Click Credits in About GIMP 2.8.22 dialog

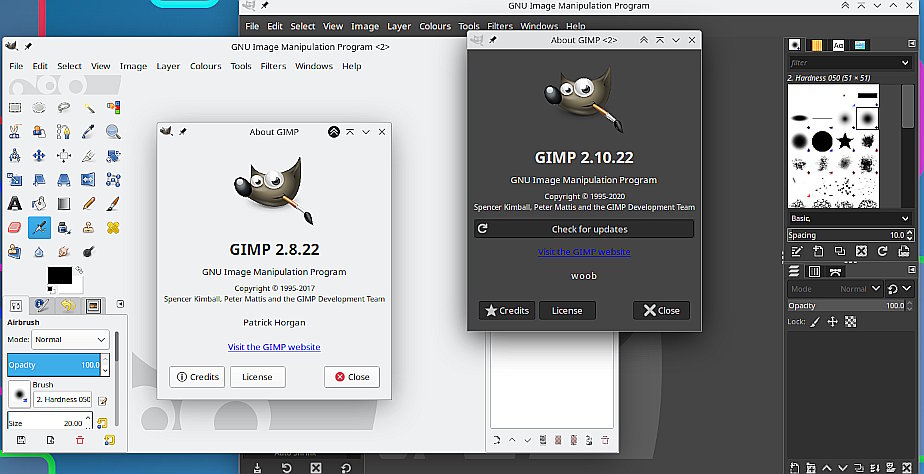(197, 377)
